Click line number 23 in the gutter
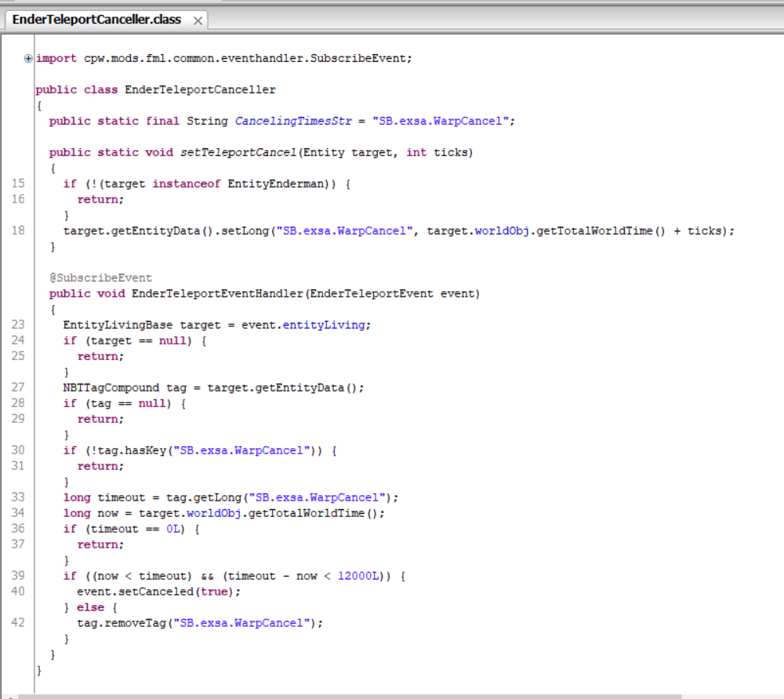The width and height of the screenshot is (784, 699). point(18,325)
